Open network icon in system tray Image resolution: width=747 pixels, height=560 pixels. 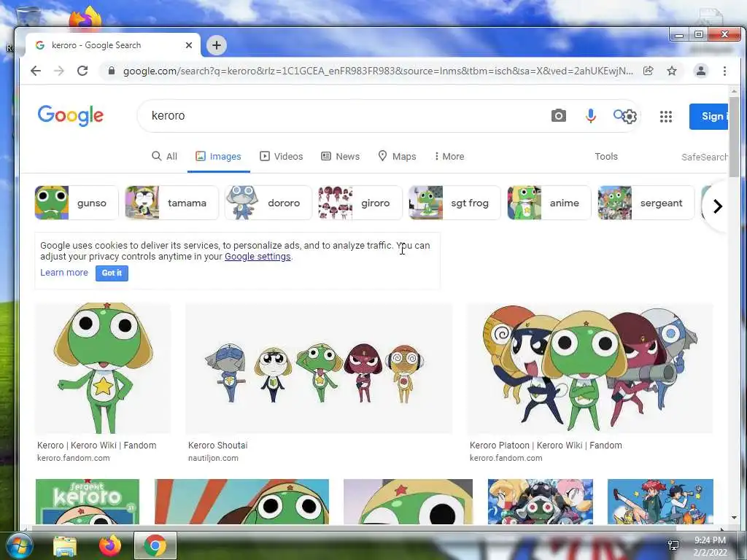click(x=673, y=545)
